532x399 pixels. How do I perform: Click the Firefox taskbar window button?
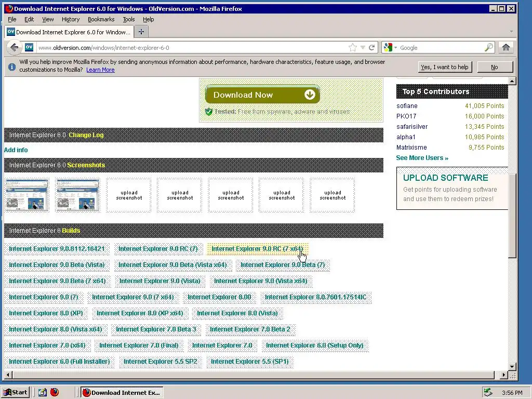point(122,392)
